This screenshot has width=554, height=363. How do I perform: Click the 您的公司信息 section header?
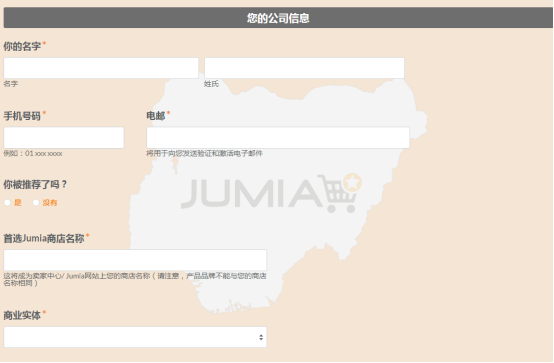pyautogui.click(x=278, y=18)
